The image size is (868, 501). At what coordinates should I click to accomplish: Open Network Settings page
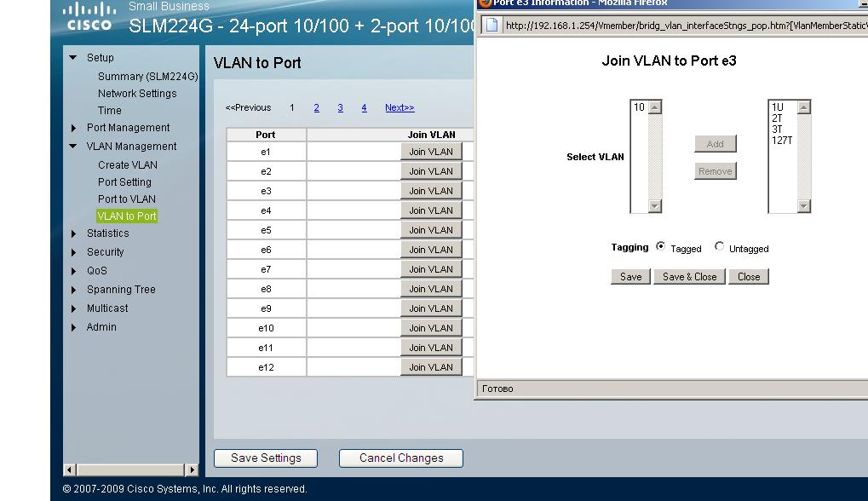[137, 94]
